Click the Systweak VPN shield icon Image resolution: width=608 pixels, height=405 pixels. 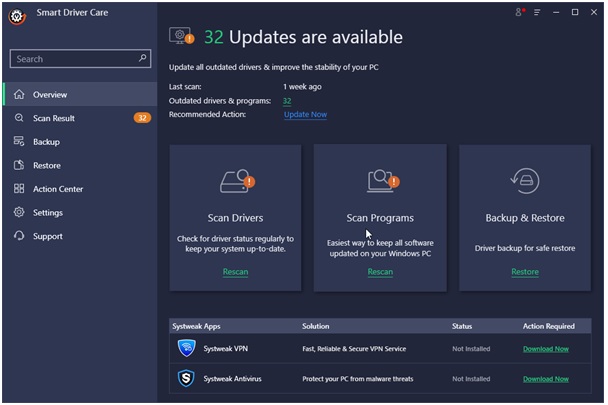pos(186,348)
